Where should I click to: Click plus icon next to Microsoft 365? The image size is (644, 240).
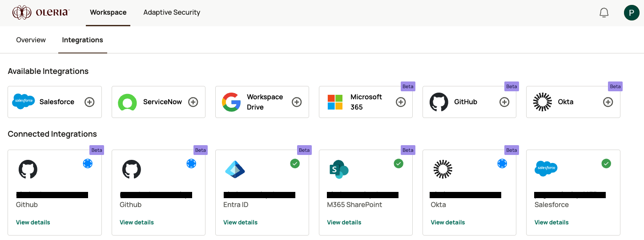tap(401, 102)
